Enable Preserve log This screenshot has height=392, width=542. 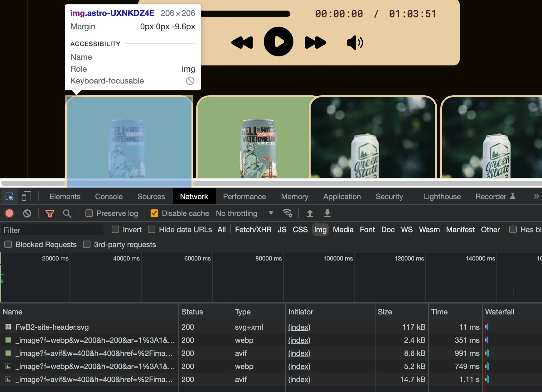coord(90,213)
